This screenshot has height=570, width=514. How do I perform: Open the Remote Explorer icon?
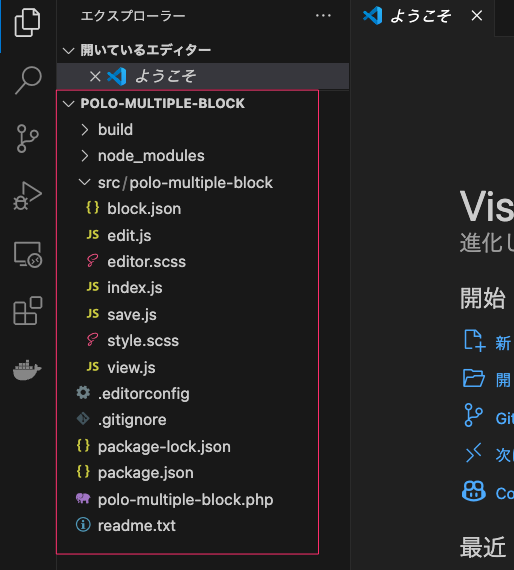point(28,254)
